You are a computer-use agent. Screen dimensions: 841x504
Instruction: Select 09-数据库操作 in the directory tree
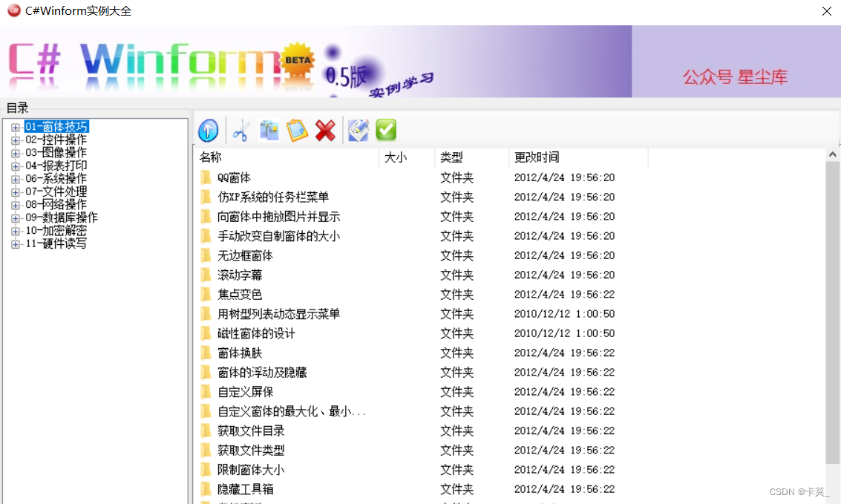61,217
